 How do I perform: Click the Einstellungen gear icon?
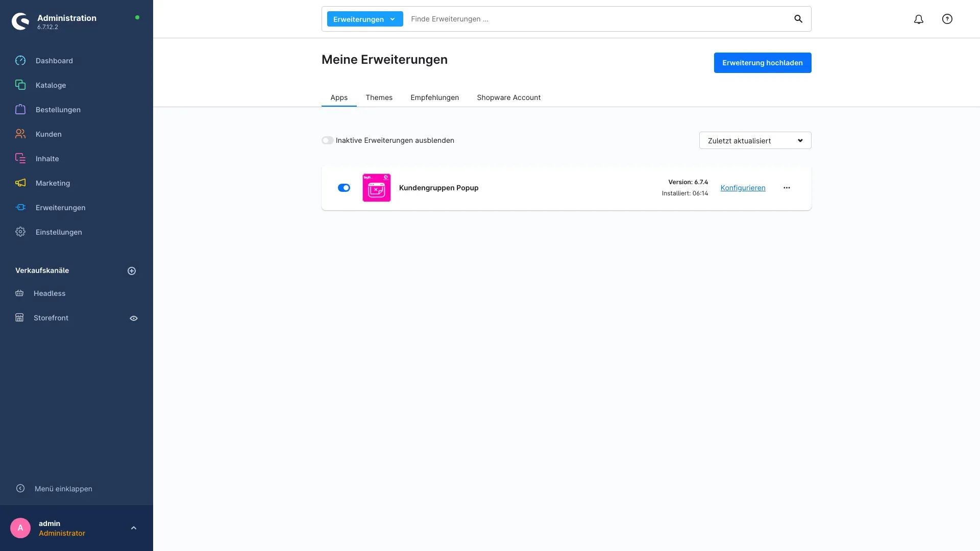[20, 232]
